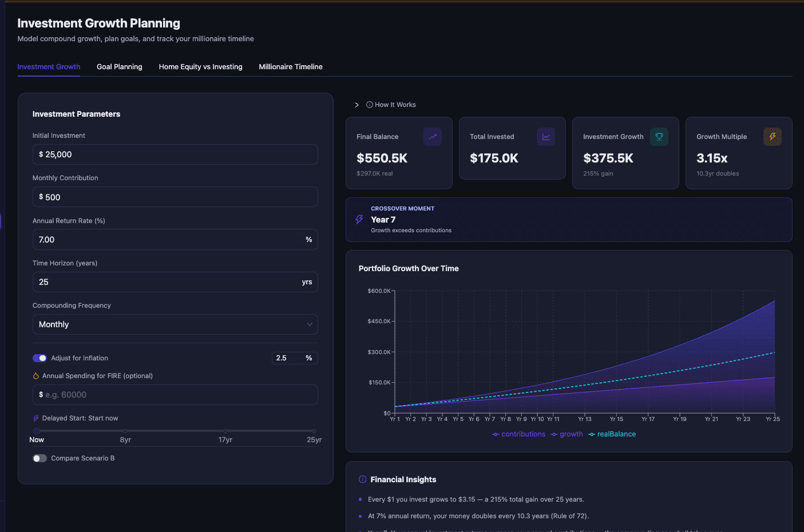Click the Financial Insights info icon
804x532 pixels.
point(362,479)
